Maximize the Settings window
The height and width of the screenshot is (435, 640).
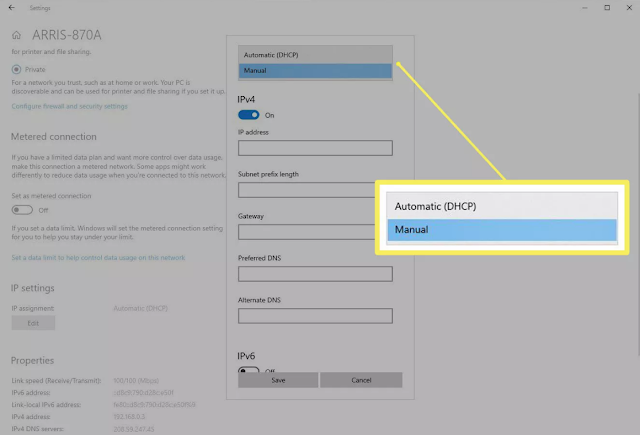[607, 8]
